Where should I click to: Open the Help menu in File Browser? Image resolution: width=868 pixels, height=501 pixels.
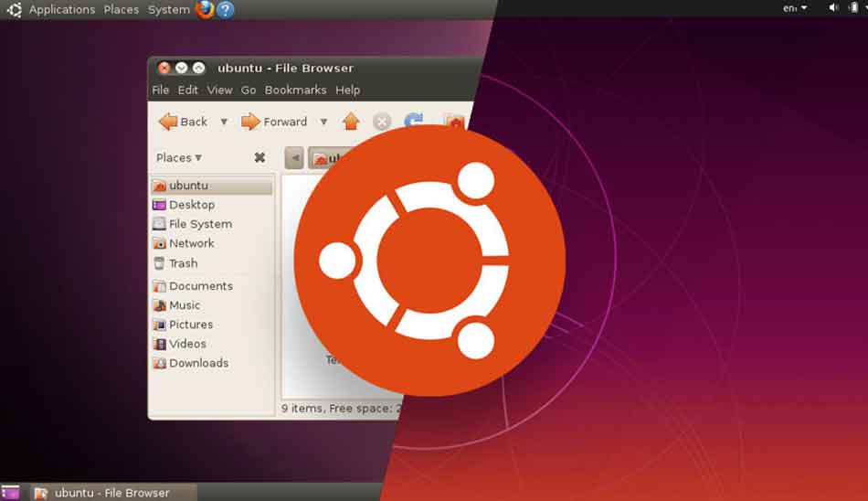pyautogui.click(x=347, y=90)
